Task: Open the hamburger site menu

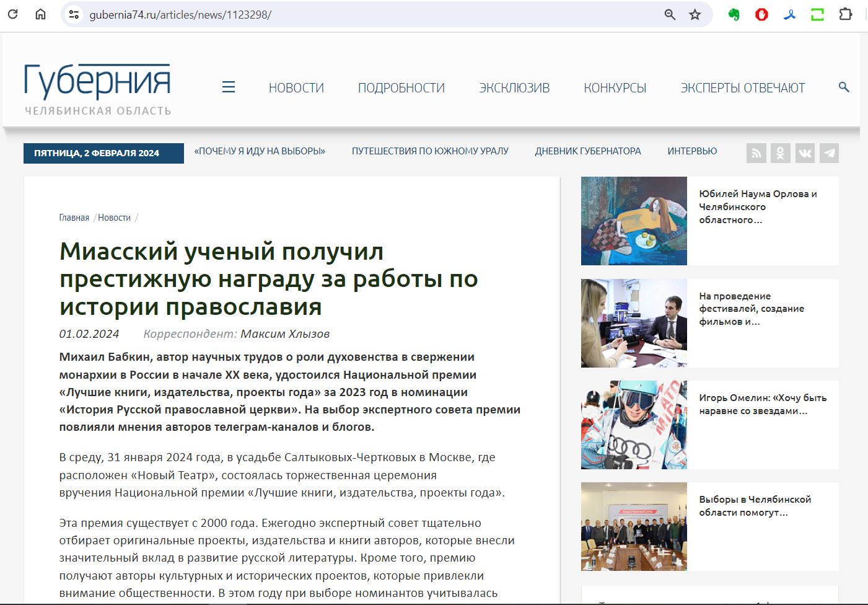Action: coord(229,87)
